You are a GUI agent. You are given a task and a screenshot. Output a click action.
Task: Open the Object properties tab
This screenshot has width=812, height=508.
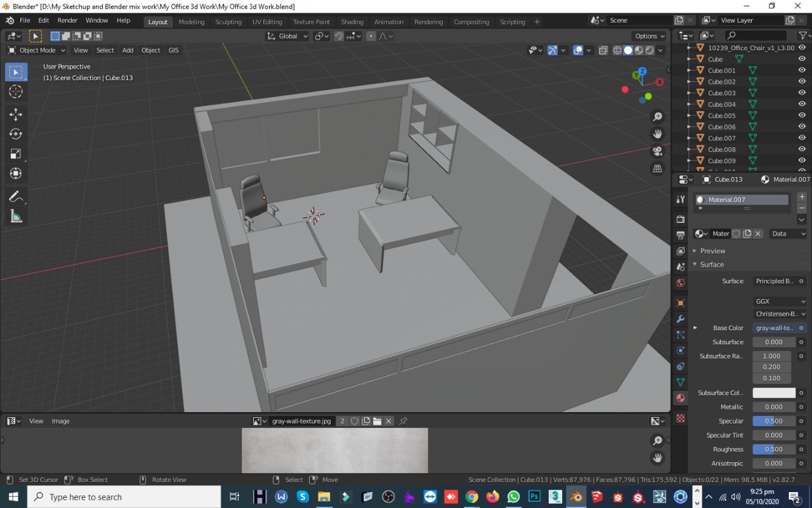pyautogui.click(x=681, y=304)
